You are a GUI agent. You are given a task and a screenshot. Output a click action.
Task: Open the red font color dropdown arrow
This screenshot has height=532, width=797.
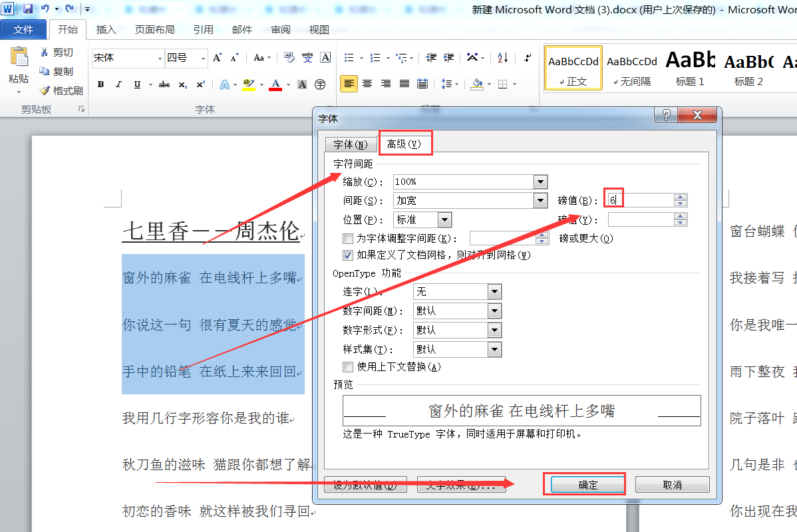(288, 84)
